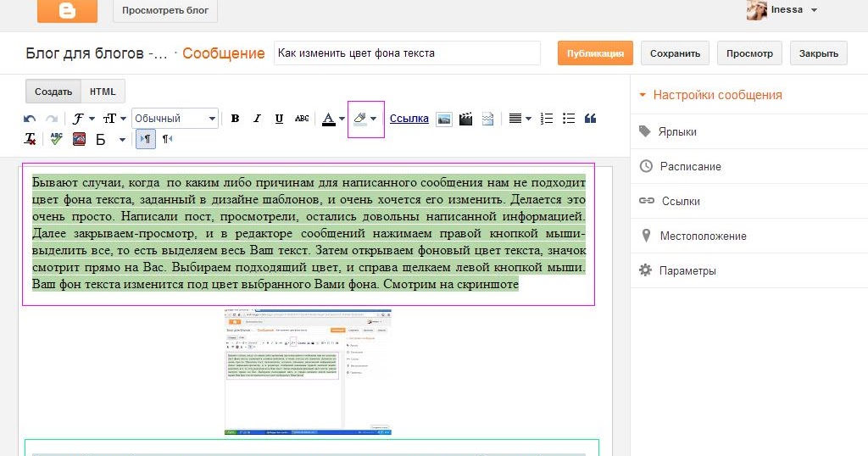Click the orange Blogger logo
The height and width of the screenshot is (456, 868).
pos(67,10)
